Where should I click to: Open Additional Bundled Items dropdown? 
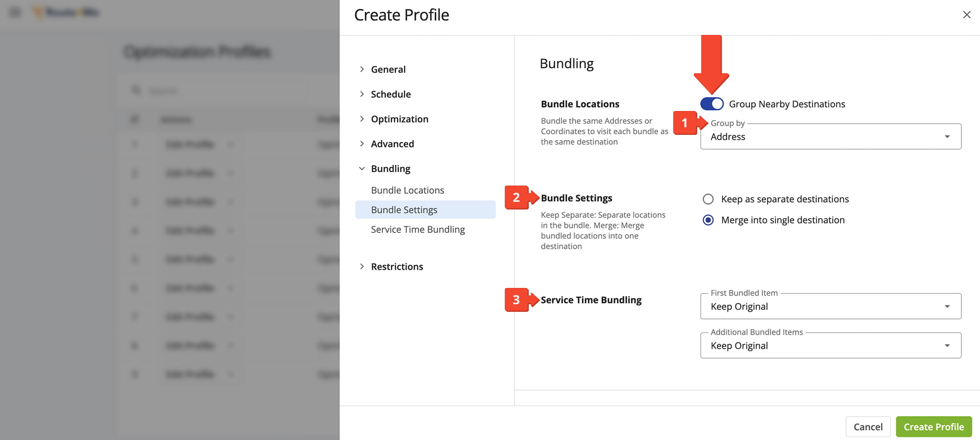pyautogui.click(x=830, y=346)
